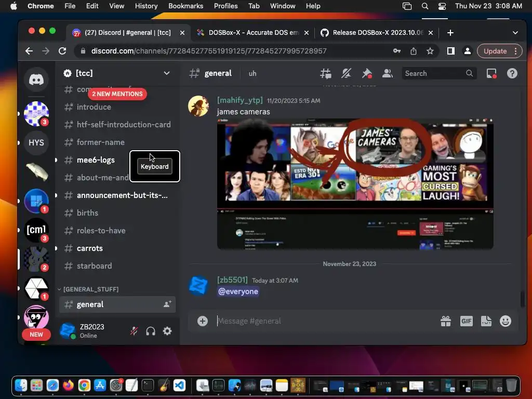Select the births channel
The width and height of the screenshot is (532, 399).
117,212
